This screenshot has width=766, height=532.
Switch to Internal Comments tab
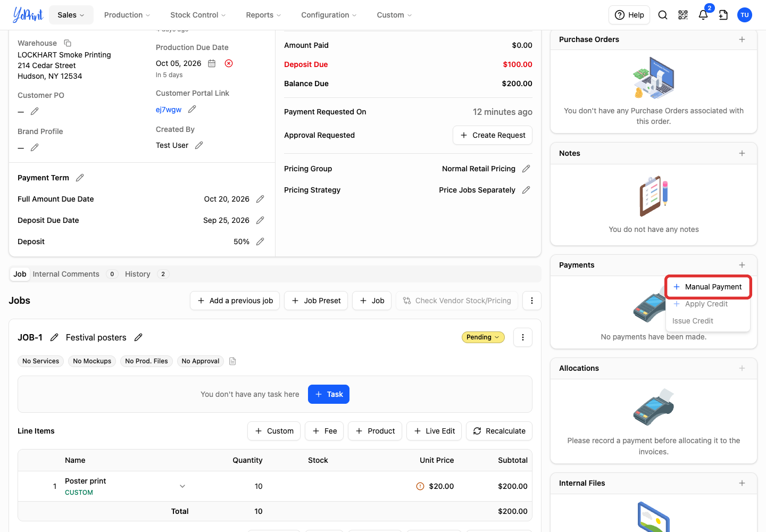tap(66, 274)
